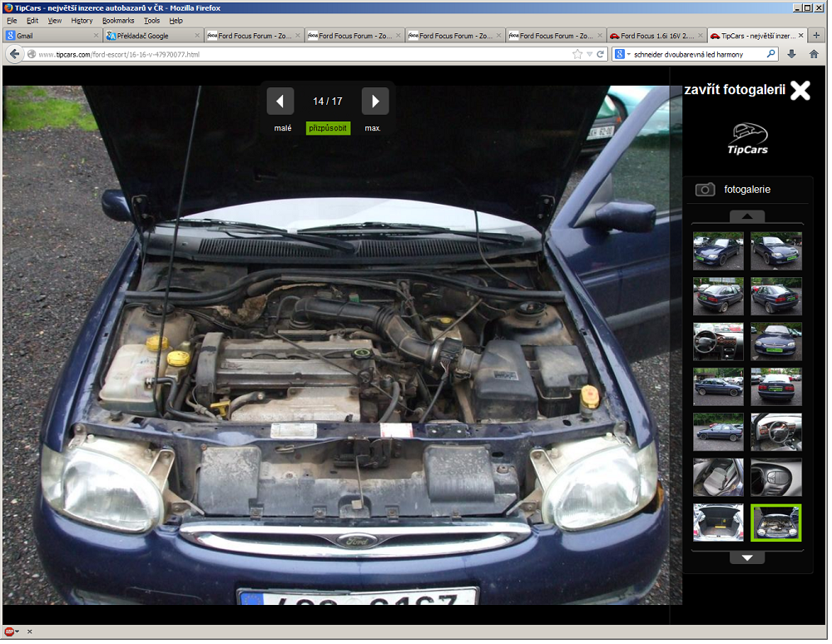Viewport: 832px width, 644px height.
Task: Select the 'přizpůsobit' fit size option
Action: tap(329, 128)
